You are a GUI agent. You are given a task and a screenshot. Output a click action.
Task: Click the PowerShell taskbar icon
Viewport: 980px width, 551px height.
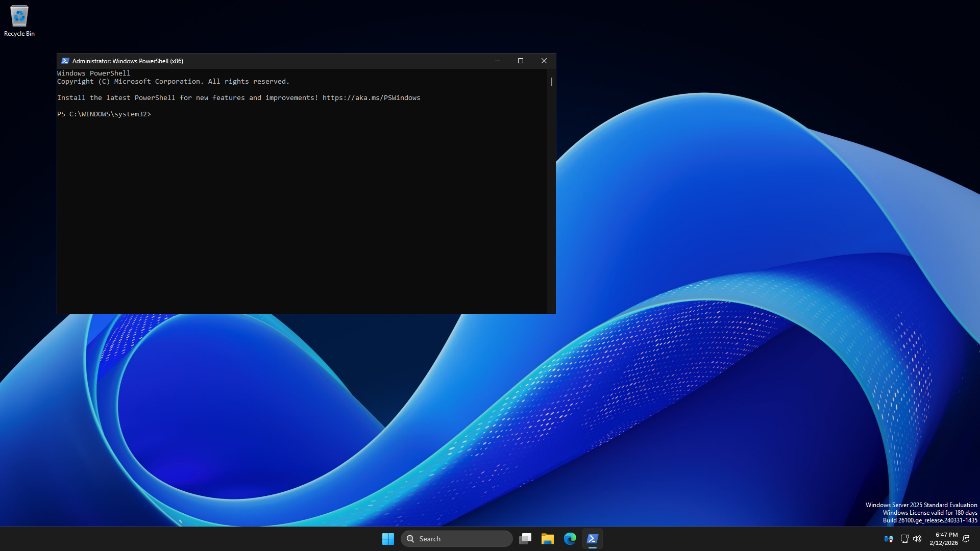592,539
